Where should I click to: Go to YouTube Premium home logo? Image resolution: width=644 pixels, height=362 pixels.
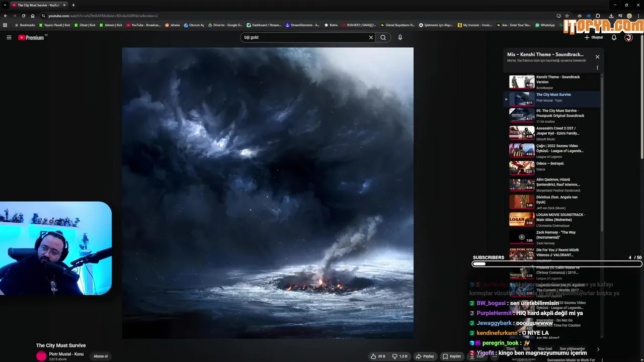click(32, 37)
